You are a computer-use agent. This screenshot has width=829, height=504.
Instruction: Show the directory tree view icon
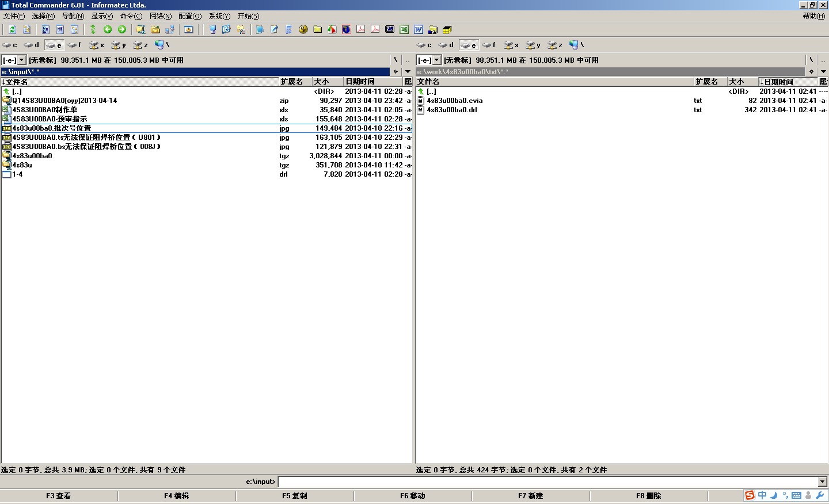click(x=74, y=29)
